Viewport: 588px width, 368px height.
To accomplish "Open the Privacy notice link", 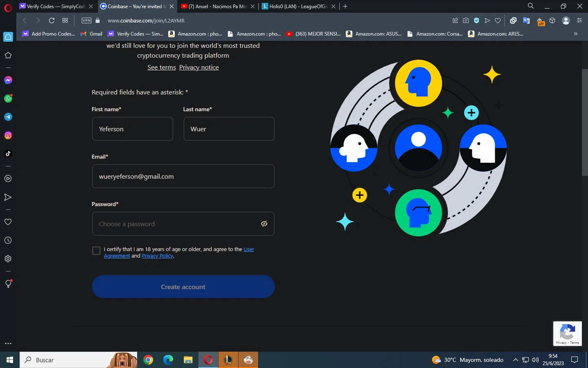I will 199,67.
